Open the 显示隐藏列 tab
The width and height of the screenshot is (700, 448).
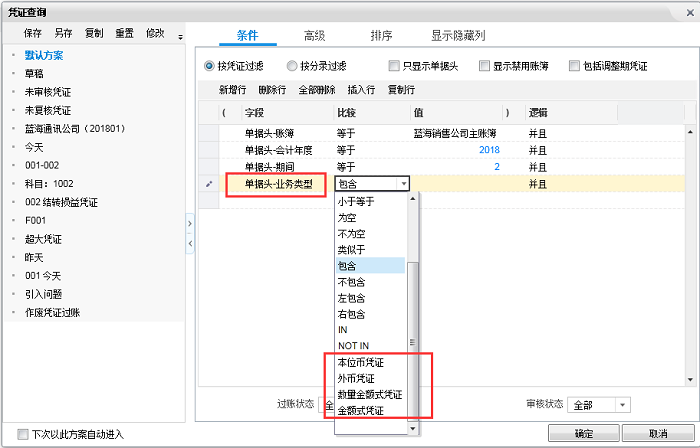click(458, 35)
